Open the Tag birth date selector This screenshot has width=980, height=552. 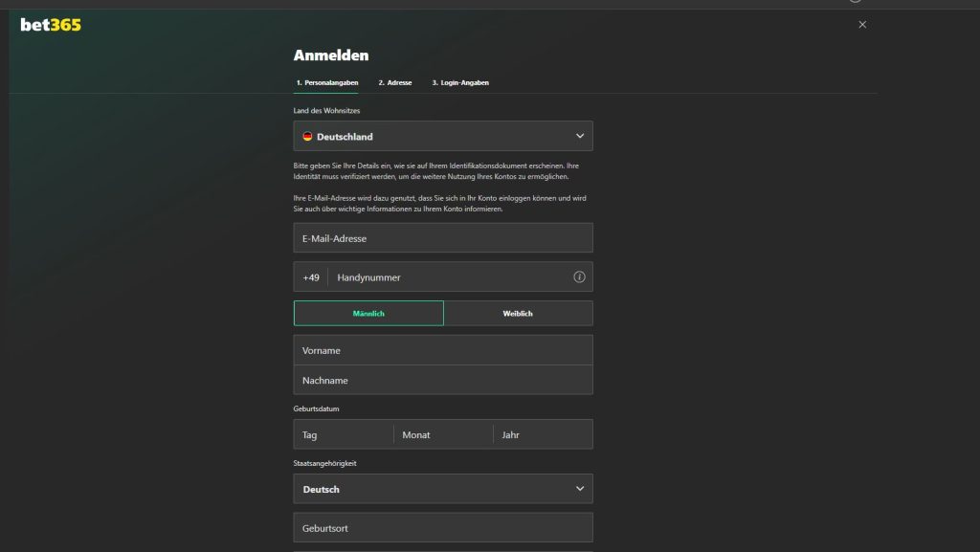pos(344,434)
